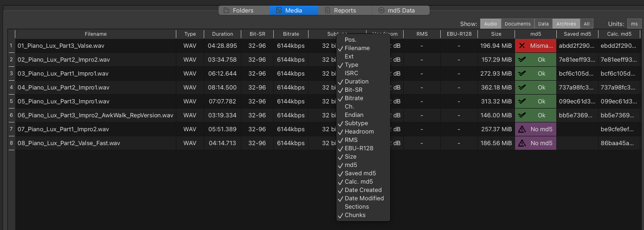The height and width of the screenshot is (230, 644).
Task: Enable the ISRC column in the menu
Action: coord(351,73)
